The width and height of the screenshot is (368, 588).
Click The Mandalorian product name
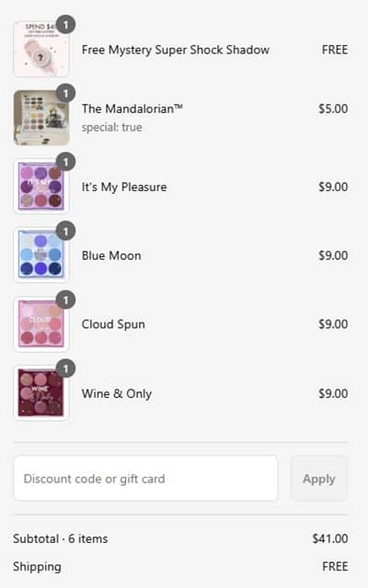point(132,108)
